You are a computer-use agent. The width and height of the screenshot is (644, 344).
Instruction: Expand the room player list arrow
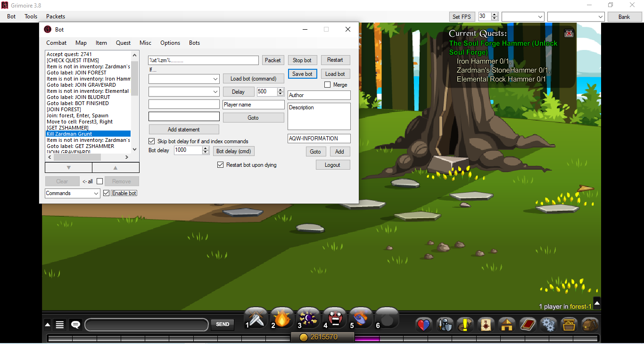[x=597, y=303]
